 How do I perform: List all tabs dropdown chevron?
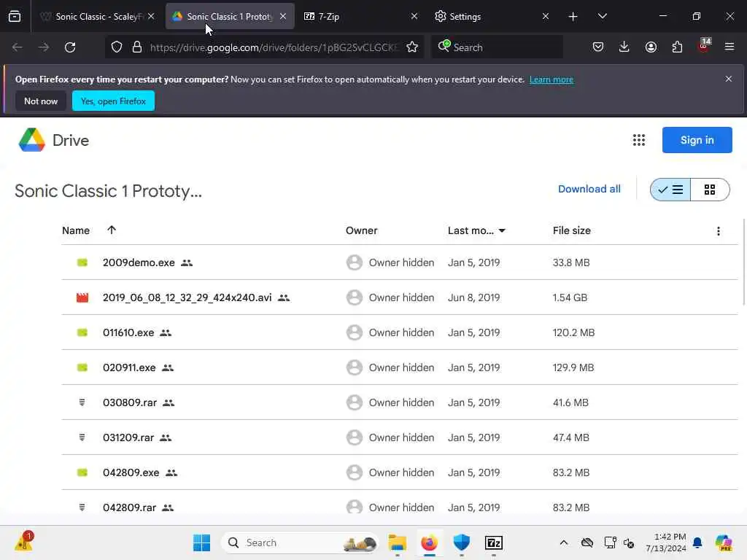point(602,17)
